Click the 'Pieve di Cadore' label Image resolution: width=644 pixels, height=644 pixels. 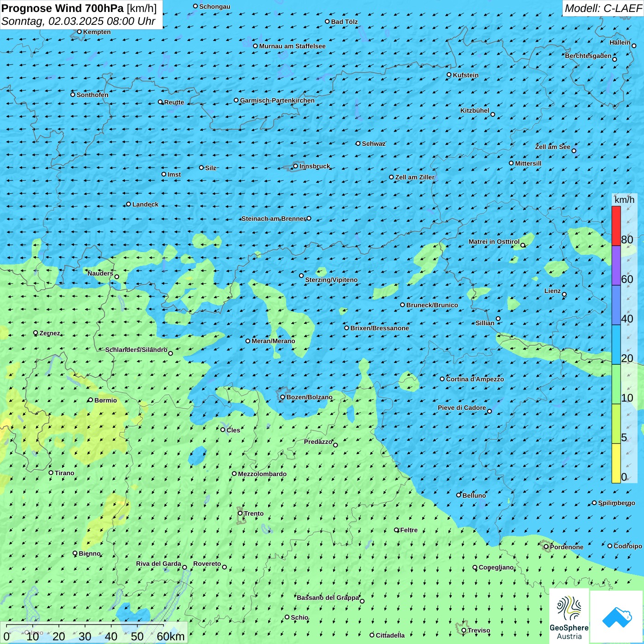coord(462,408)
